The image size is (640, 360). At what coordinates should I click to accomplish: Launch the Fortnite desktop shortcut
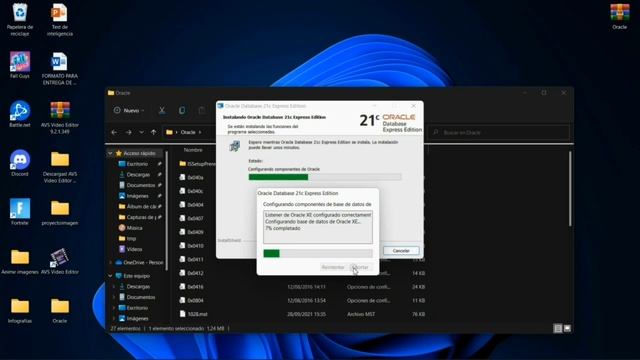[20, 212]
